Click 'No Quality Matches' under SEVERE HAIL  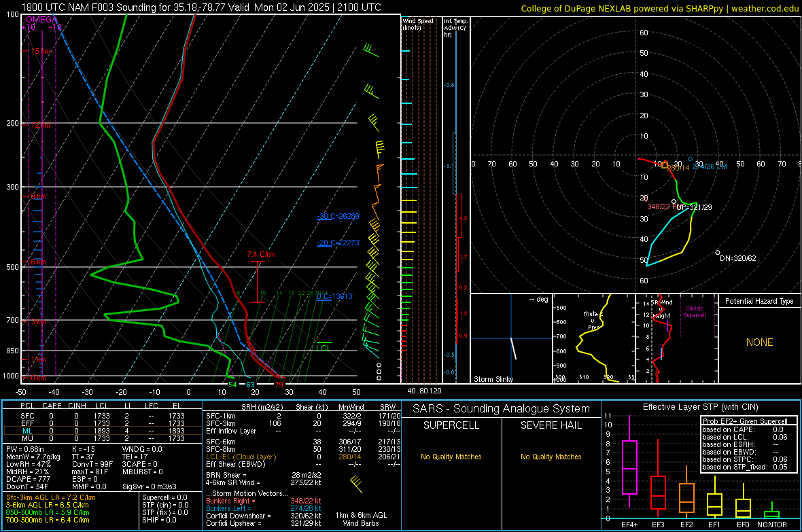pos(551,457)
